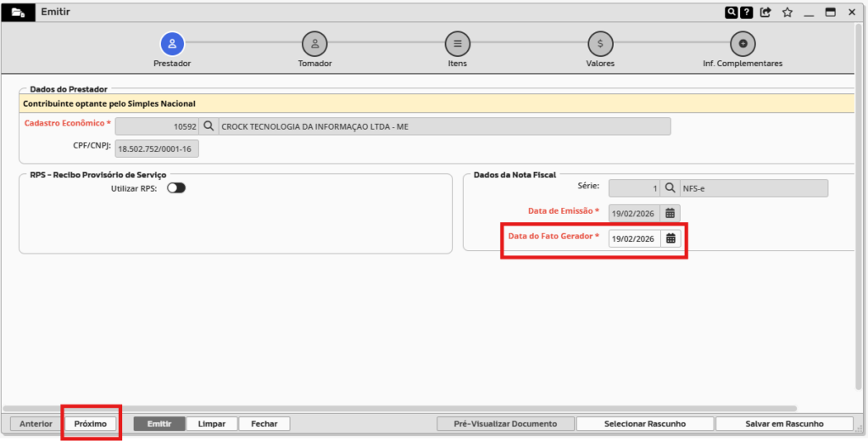Click the Selecionar Rascunho button
The image size is (868, 441).
tap(645, 423)
